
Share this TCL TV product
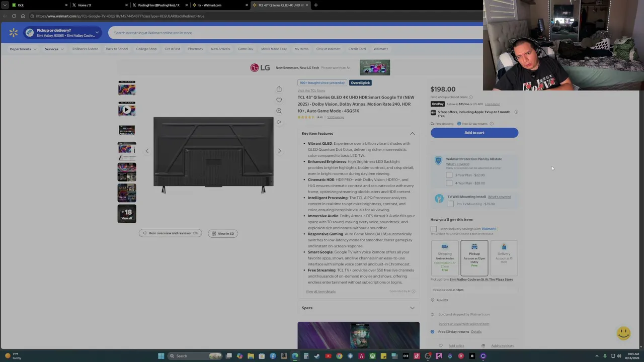pyautogui.click(x=279, y=89)
